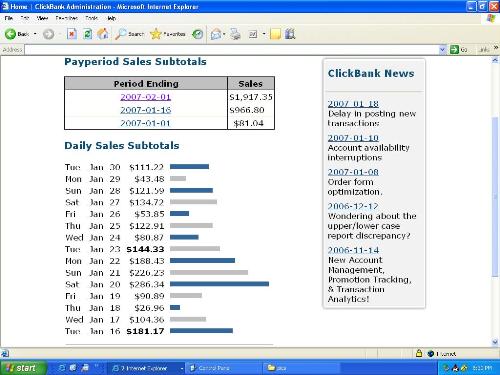Open the Windows start button
This screenshot has height=375, width=500.
click(23, 368)
